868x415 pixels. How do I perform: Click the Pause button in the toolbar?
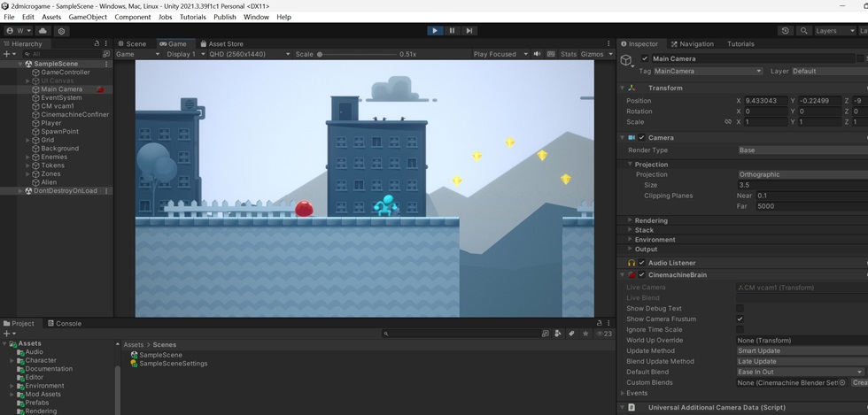pos(452,30)
